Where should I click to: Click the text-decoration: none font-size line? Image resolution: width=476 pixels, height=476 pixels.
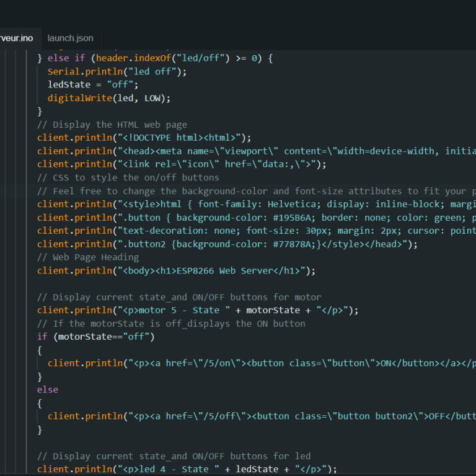tap(257, 231)
